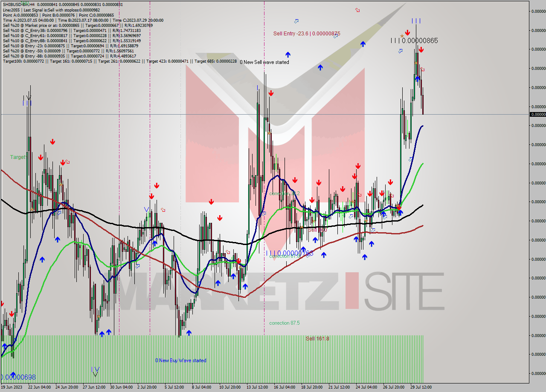Click the '30 Jun 04:00' time axis label

pyautogui.click(x=121, y=387)
